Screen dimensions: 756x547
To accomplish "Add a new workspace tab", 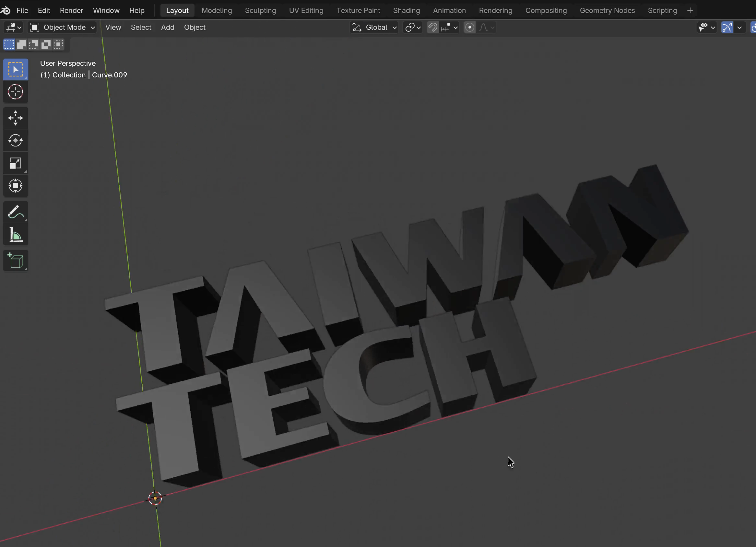I will pyautogui.click(x=690, y=10).
